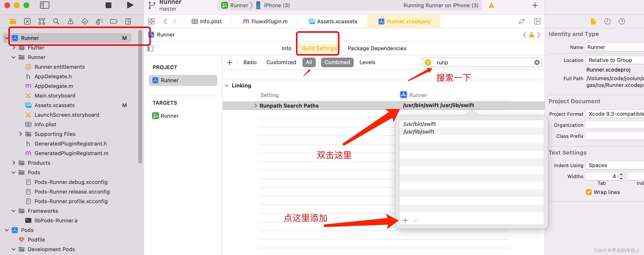Toggle Wrap lines checkbox
The image size is (644, 255).
click(x=589, y=192)
